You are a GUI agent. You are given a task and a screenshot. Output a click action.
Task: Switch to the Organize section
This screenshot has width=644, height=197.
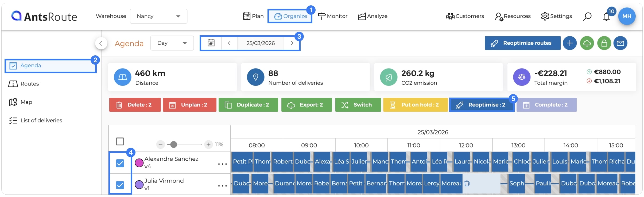[x=290, y=16]
